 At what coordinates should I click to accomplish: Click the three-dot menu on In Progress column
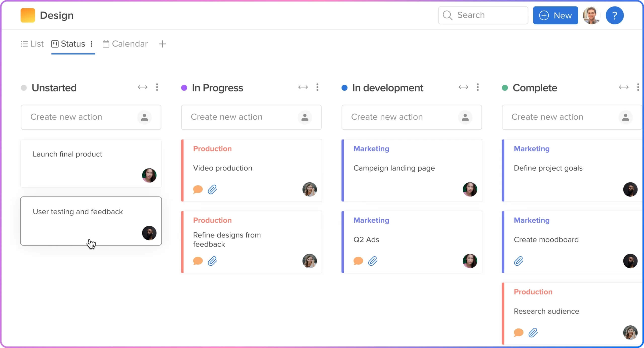tap(317, 87)
